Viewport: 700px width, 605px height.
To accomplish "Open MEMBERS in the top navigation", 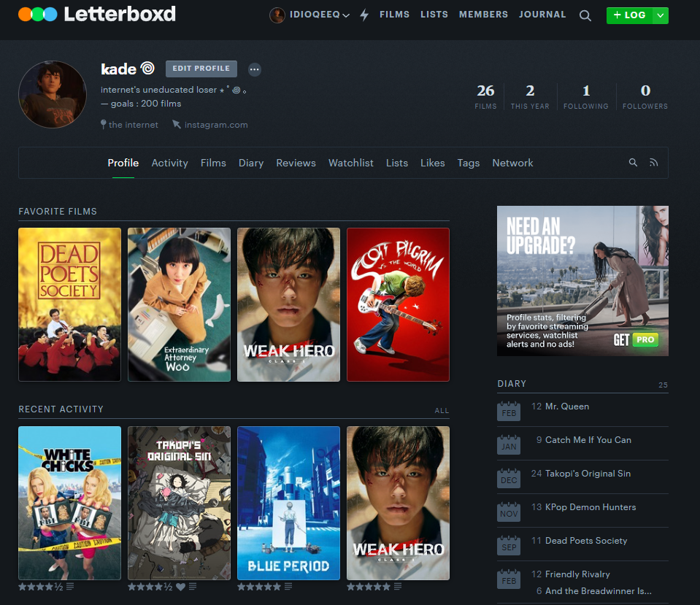I will [483, 15].
